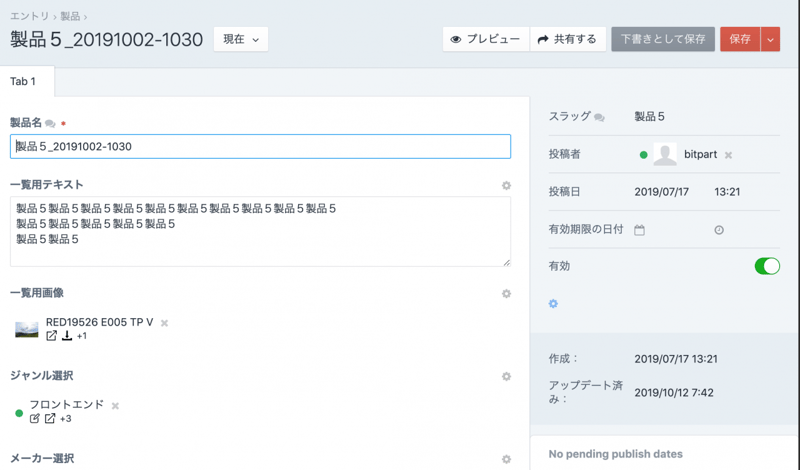The width and height of the screenshot is (800, 470).
Task: Click inside the 製品名 text field
Action: (260, 147)
